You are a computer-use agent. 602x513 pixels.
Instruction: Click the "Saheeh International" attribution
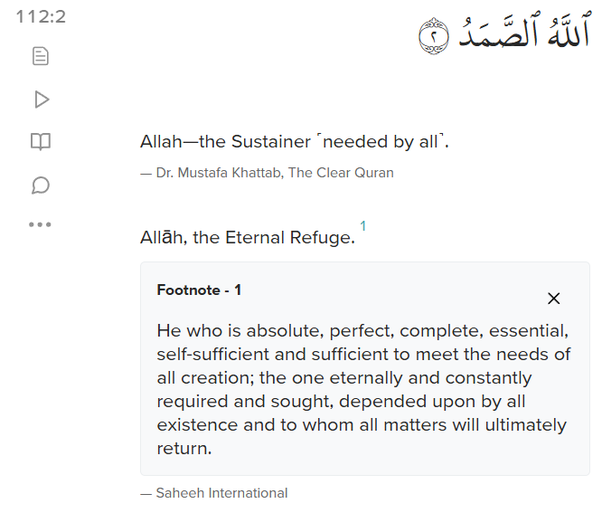(x=221, y=493)
